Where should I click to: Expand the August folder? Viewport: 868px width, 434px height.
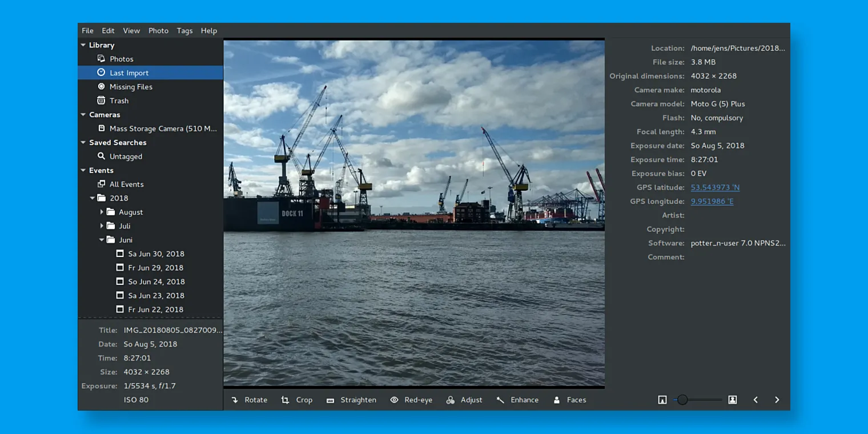pos(102,212)
